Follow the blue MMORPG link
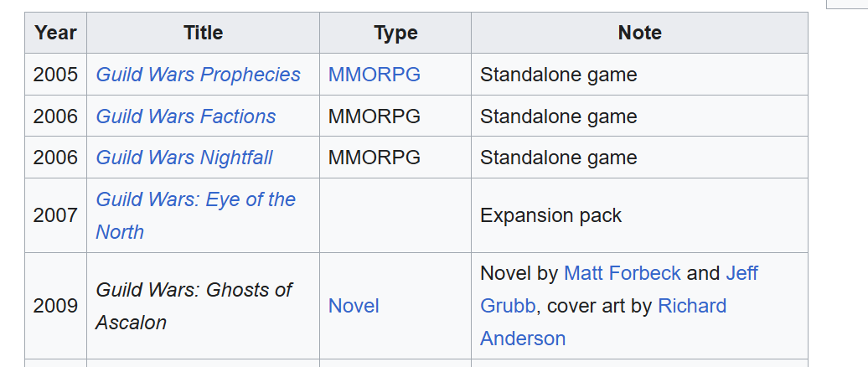Screen dimensions: 868x367 click(375, 75)
